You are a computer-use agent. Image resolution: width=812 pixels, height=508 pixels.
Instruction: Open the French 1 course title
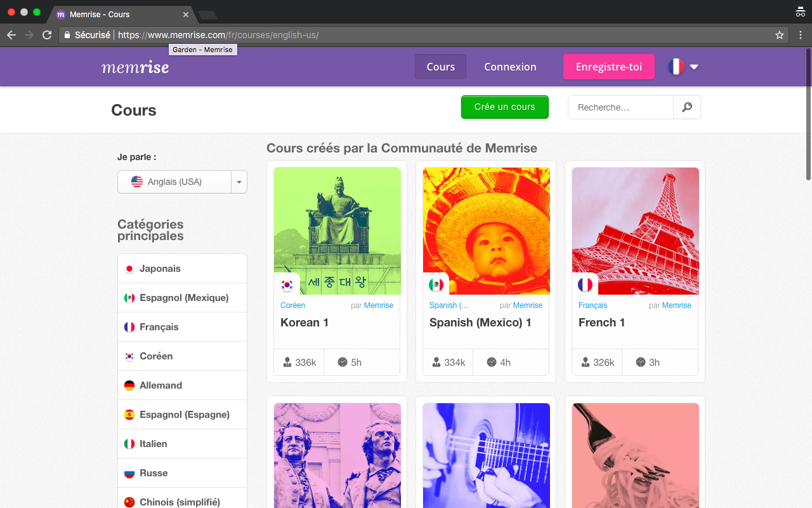(x=601, y=323)
